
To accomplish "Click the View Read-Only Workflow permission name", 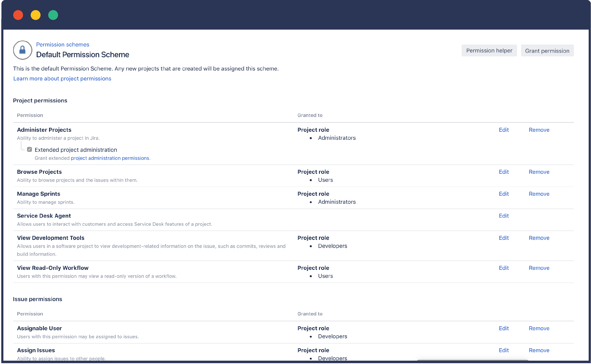I will pos(53,268).
